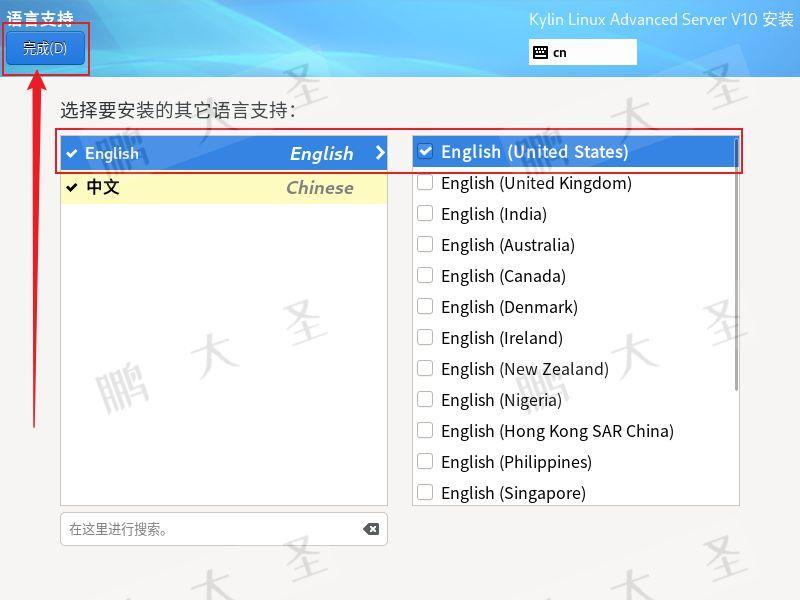Screen dimensions: 800x600
Task: Enable English (India) locale
Action: (x=425, y=213)
